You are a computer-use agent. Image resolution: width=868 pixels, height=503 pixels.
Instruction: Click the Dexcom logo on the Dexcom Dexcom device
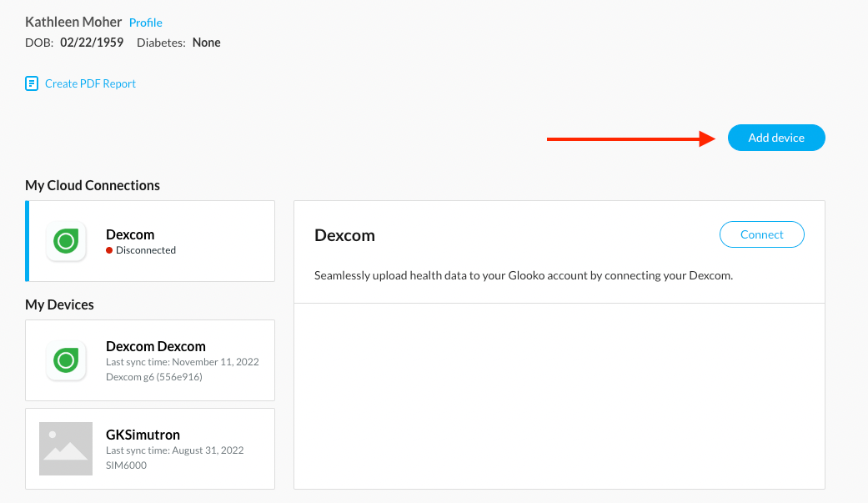66,360
